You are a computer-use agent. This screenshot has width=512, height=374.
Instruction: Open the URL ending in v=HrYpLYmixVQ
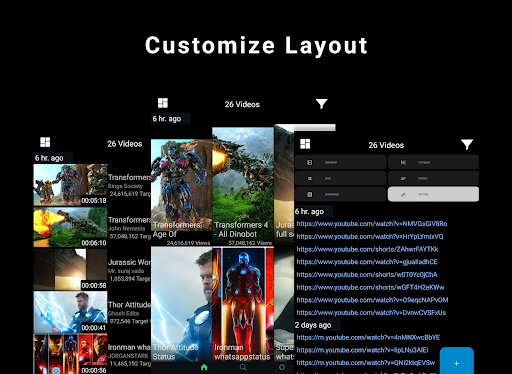pyautogui.click(x=370, y=236)
